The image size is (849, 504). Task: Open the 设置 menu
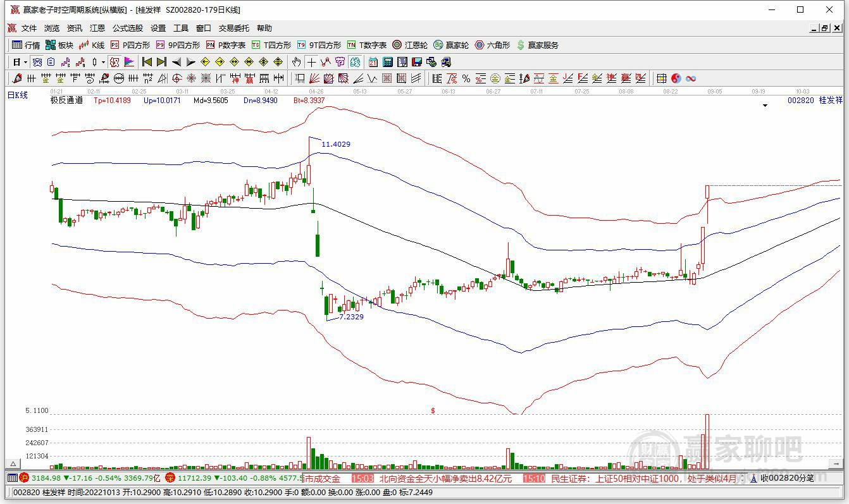[158, 28]
